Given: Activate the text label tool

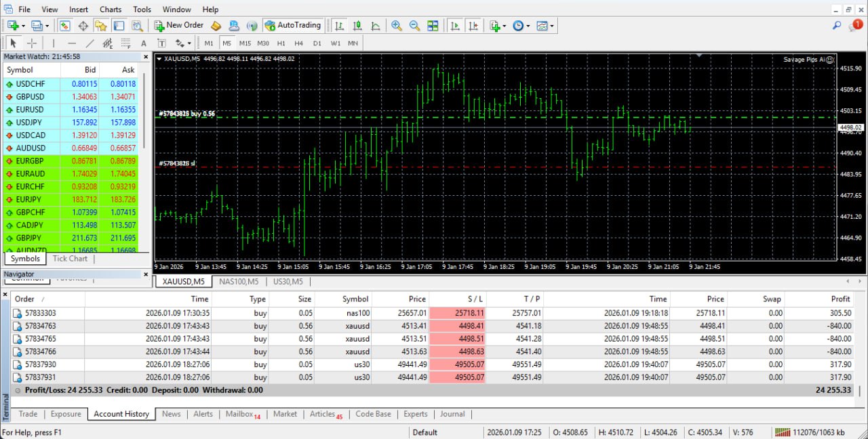Looking at the screenshot, I should [x=160, y=43].
